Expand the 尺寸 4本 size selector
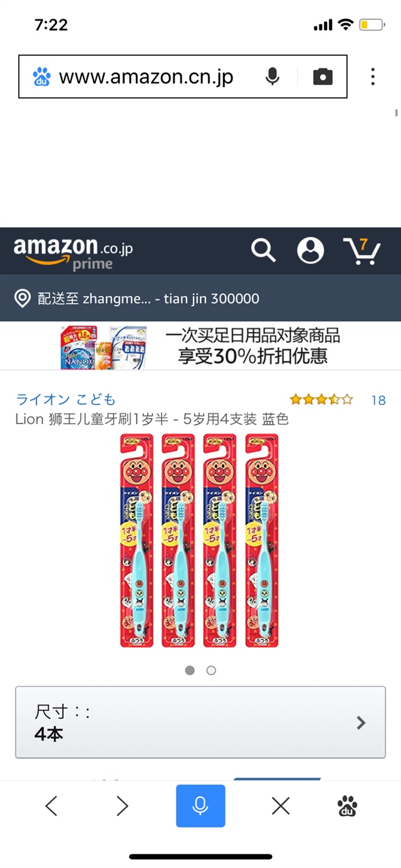401x868 pixels. click(200, 722)
